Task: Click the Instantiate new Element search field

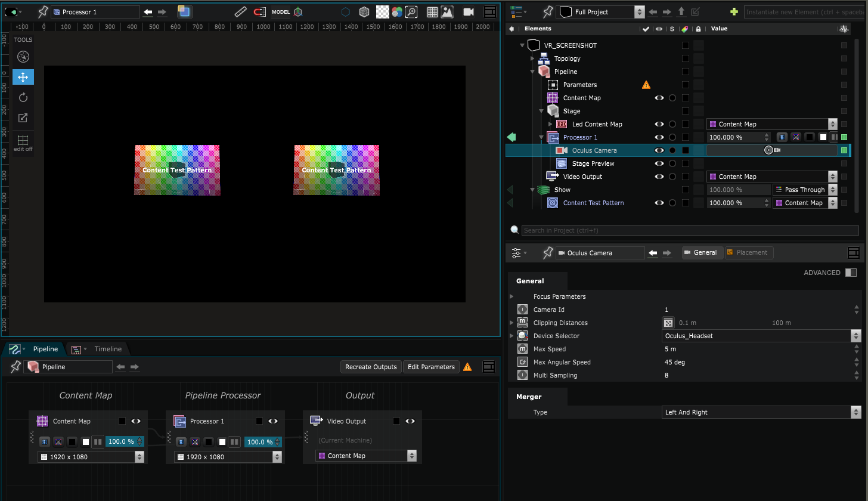Action: [x=805, y=12]
